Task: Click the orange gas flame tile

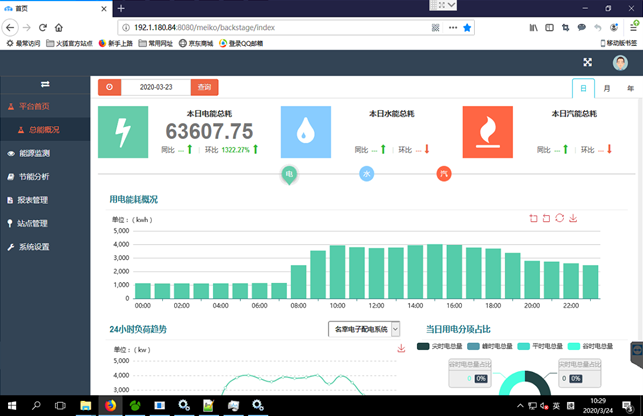Action: pyautogui.click(x=488, y=132)
